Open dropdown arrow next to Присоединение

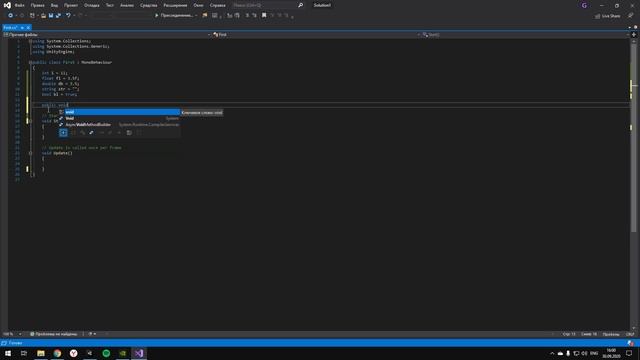pyautogui.click(x=196, y=16)
